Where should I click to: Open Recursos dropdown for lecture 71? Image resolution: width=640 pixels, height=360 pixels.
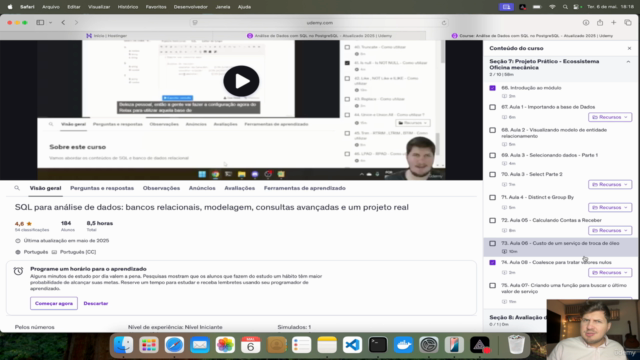(610, 207)
